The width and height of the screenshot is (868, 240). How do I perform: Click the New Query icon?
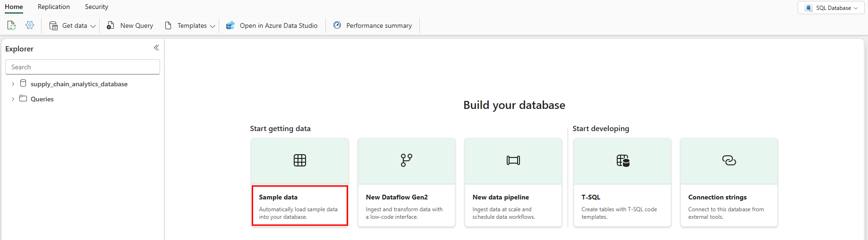click(111, 25)
